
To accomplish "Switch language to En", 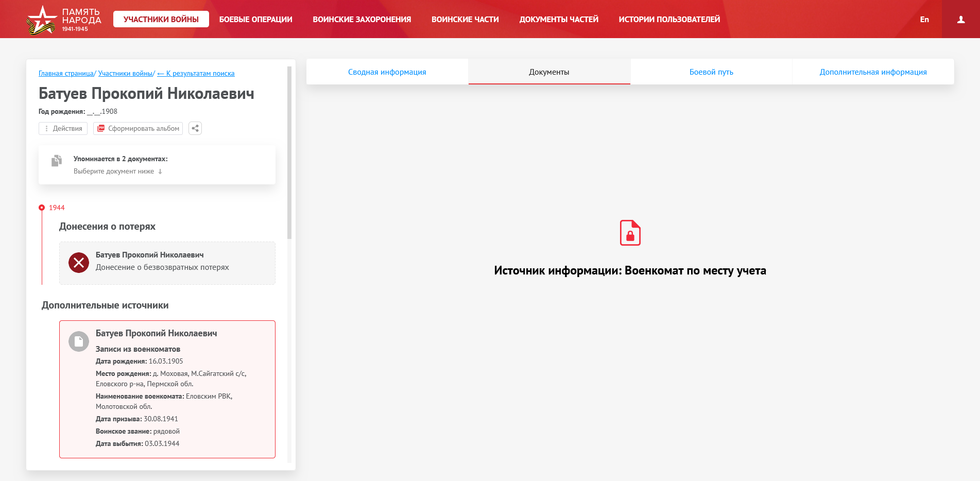I will (x=924, y=19).
